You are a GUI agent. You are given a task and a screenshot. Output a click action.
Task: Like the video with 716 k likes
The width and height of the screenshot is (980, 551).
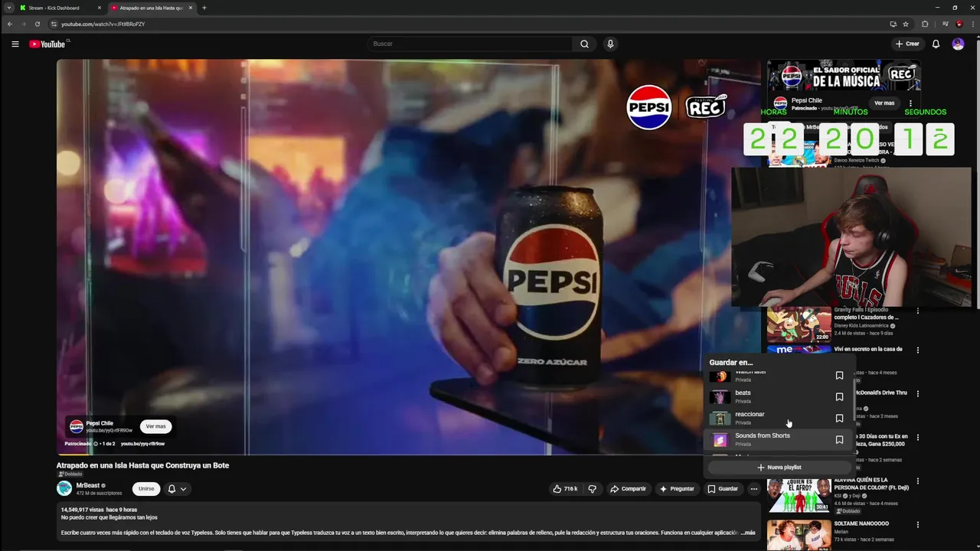[565, 488]
